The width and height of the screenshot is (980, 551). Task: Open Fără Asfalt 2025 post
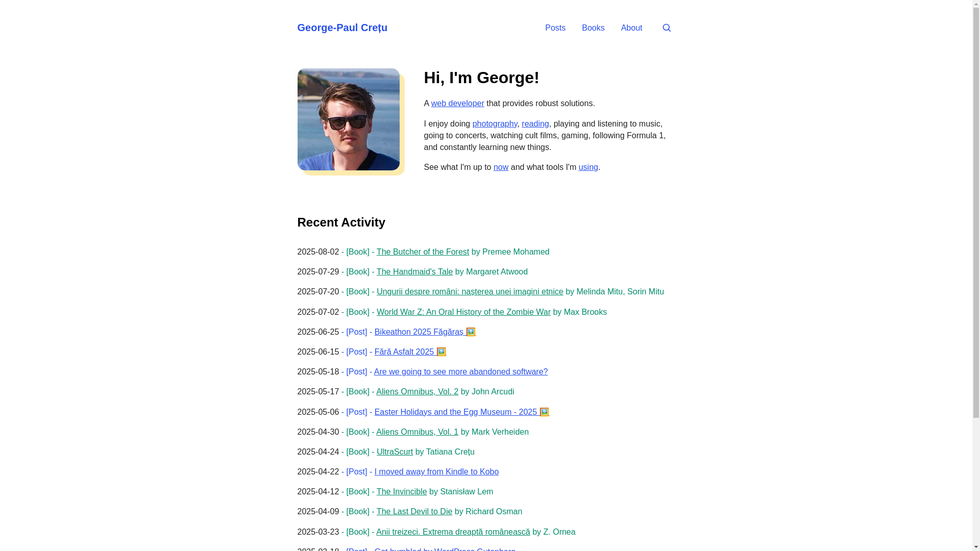[x=410, y=352]
